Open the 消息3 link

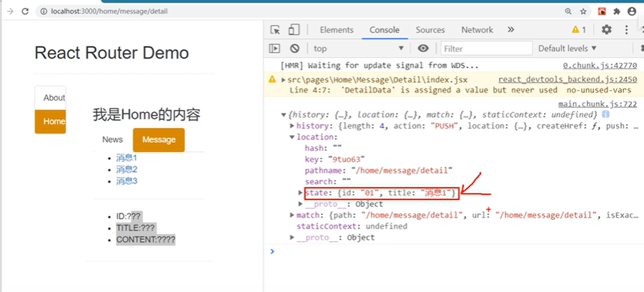(x=127, y=181)
